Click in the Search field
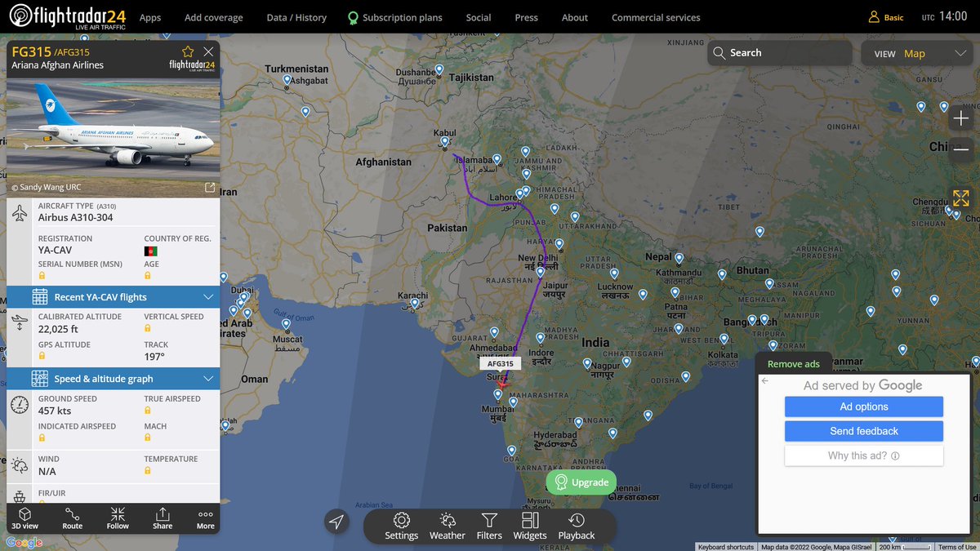Viewport: 980px width, 551px height. coord(780,53)
